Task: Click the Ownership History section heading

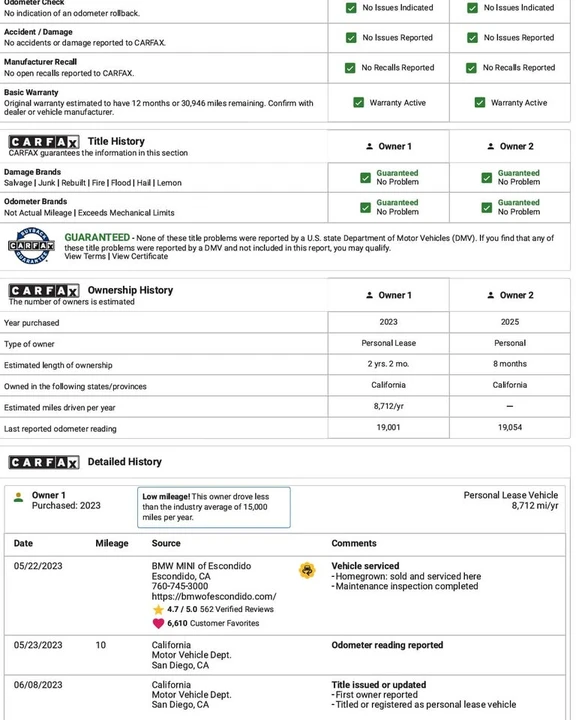Action: pyautogui.click(x=130, y=290)
